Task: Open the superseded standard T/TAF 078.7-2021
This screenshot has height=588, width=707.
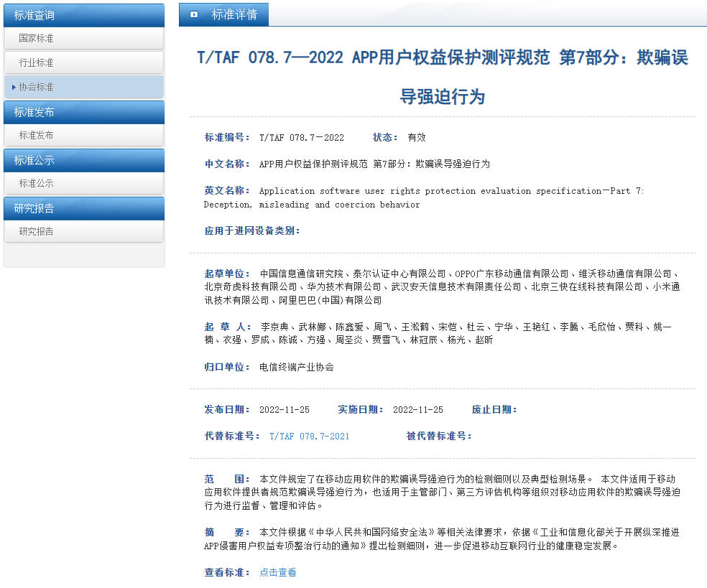Action: 309,435
